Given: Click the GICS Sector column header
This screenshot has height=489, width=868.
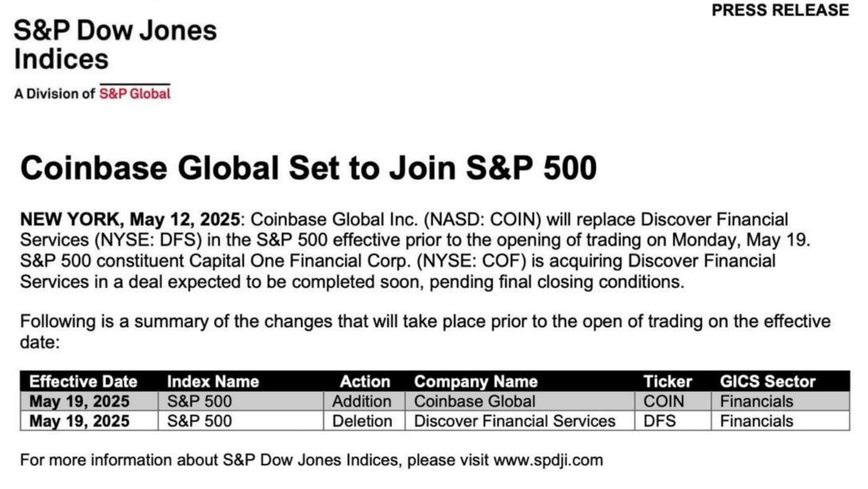Looking at the screenshot, I should pos(768,381).
